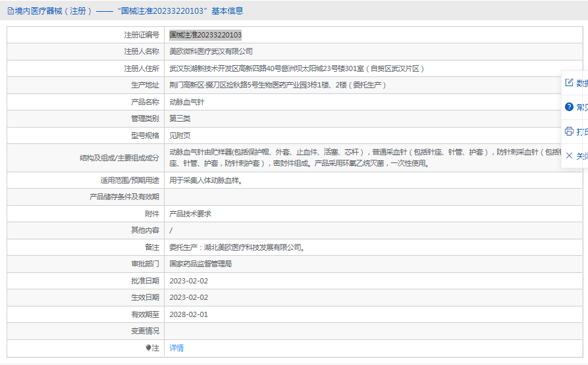Click the 备注 value 委托生产：湖北美欧医疗科技发展有限公司
This screenshot has width=588, height=365.
[x=237, y=247]
